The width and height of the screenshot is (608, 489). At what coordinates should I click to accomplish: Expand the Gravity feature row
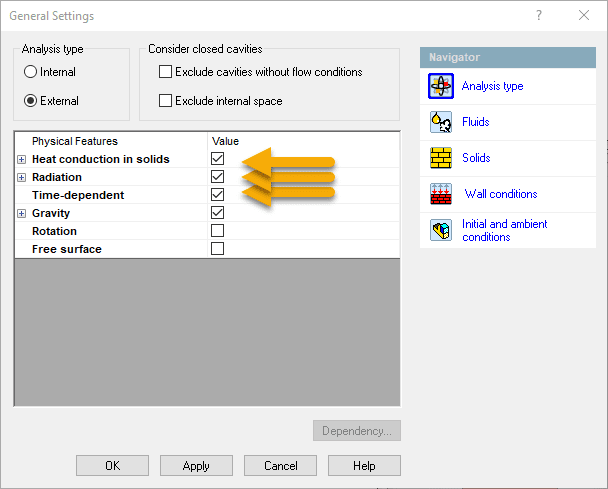[22, 213]
